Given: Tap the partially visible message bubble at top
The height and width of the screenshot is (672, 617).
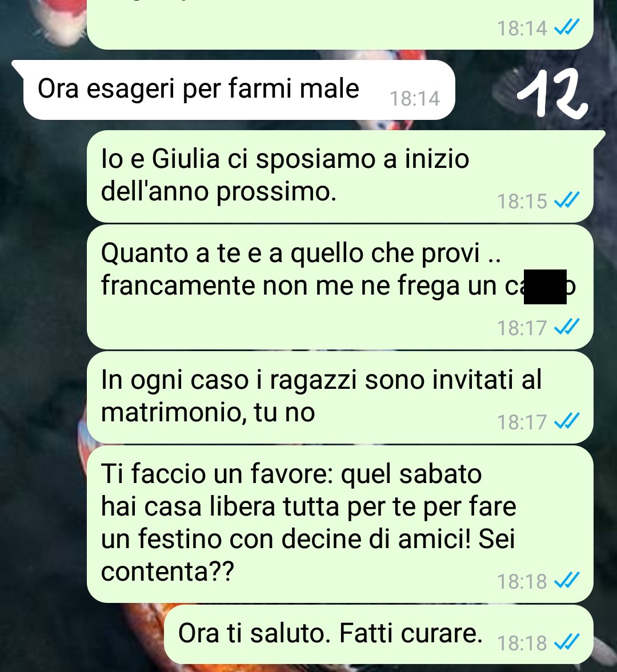Looking at the screenshot, I should coord(340,25).
